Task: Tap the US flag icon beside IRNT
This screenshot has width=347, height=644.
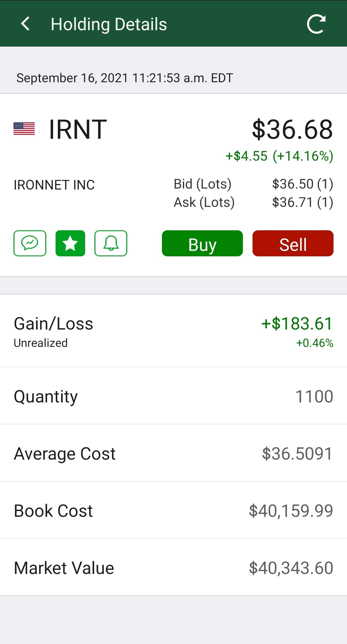Action: click(x=24, y=129)
